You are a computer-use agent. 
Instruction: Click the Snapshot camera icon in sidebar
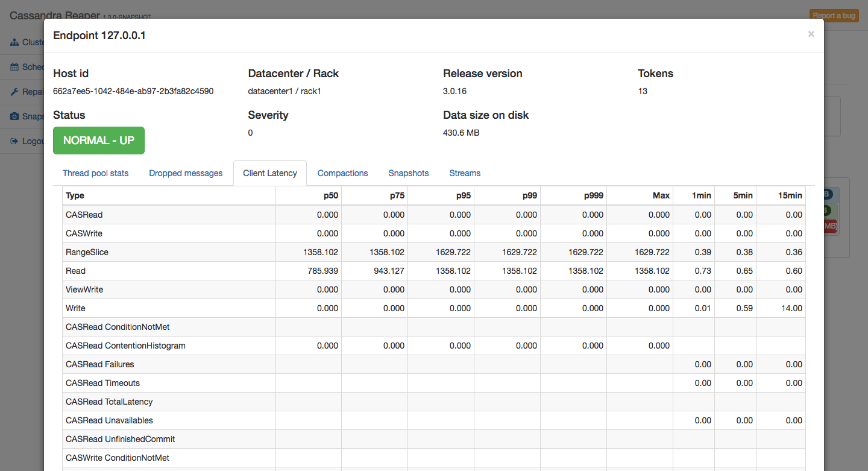[x=14, y=116]
